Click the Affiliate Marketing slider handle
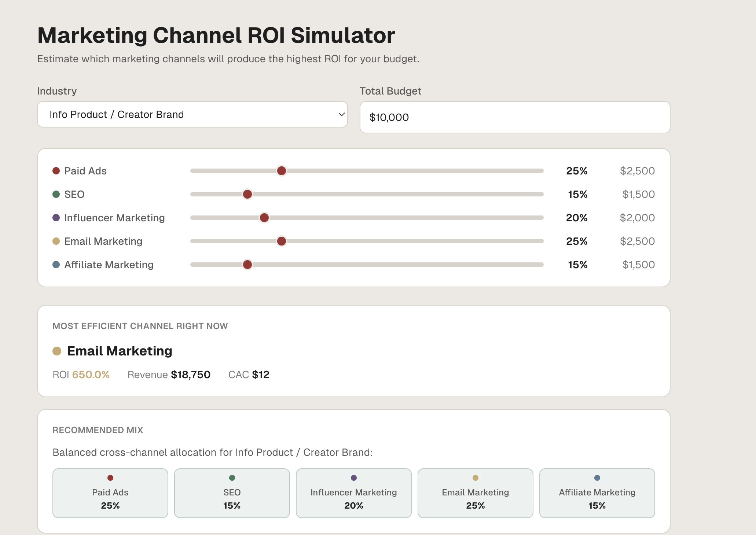Screen dimensions: 756x535 click(247, 265)
